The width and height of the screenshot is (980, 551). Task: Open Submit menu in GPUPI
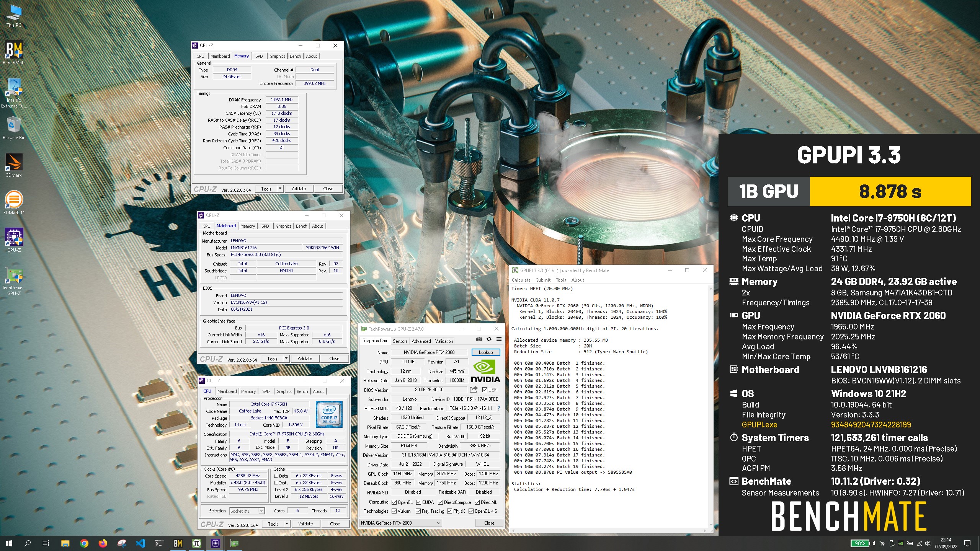click(543, 280)
